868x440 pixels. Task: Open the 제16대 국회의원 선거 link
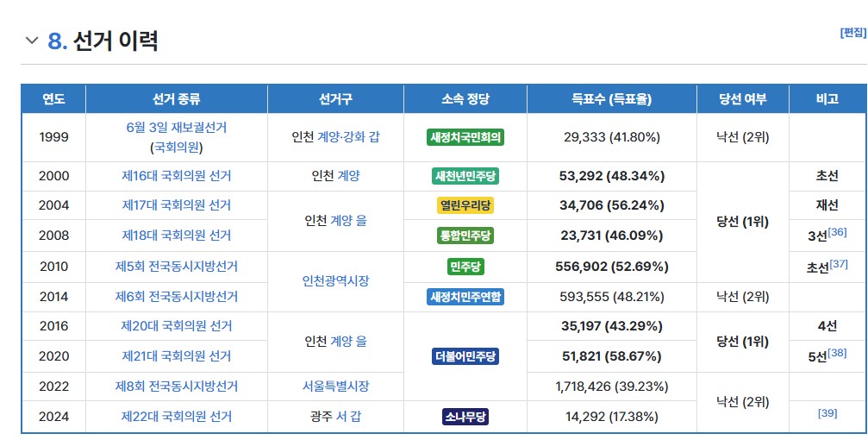tap(176, 176)
